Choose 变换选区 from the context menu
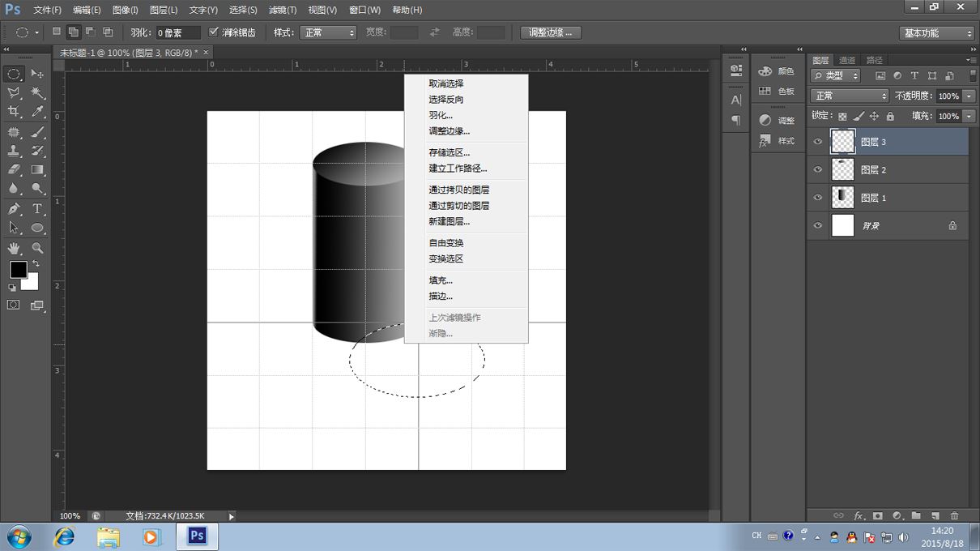This screenshot has height=551, width=980. pyautogui.click(x=446, y=259)
